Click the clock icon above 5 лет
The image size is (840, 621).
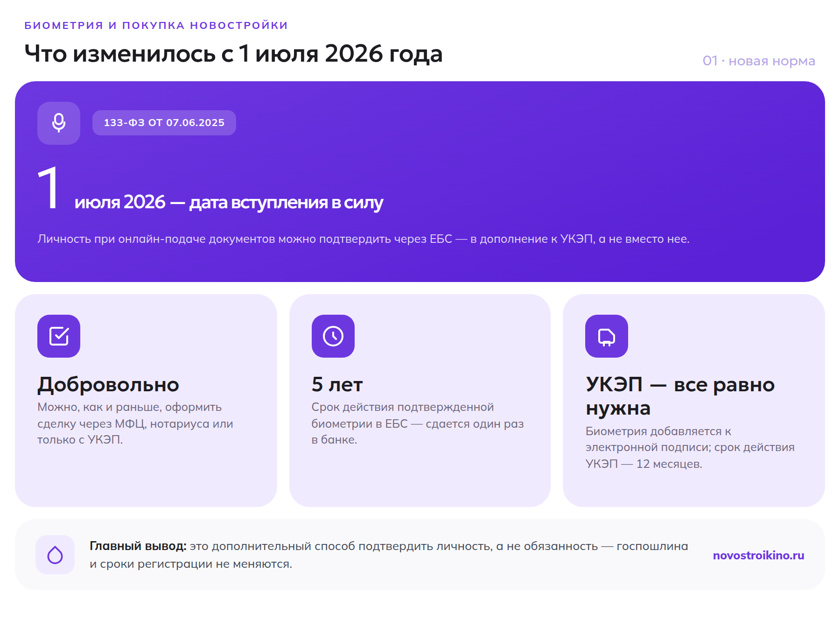tap(333, 336)
